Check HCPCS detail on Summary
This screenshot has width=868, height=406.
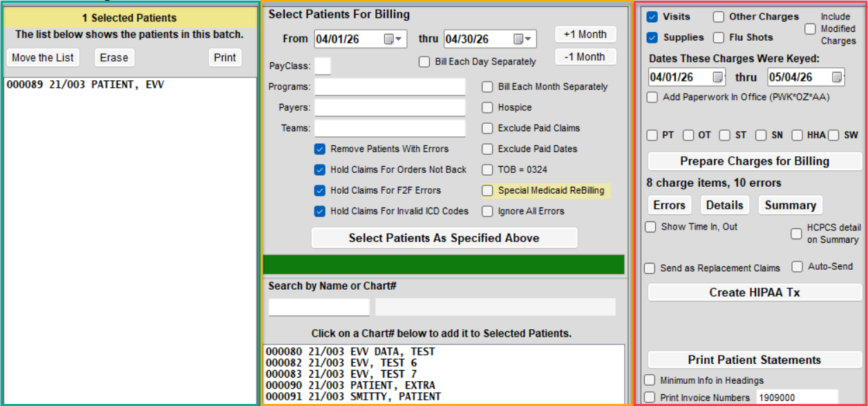tap(796, 234)
